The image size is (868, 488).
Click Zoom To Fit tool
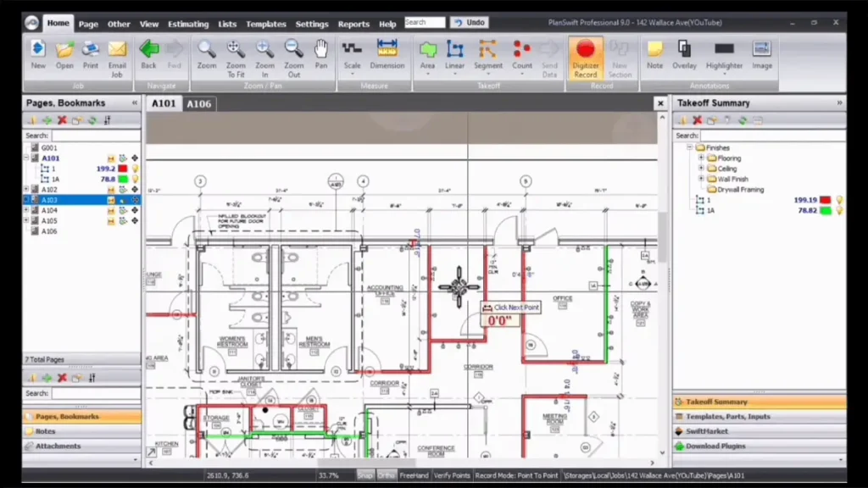(x=236, y=58)
